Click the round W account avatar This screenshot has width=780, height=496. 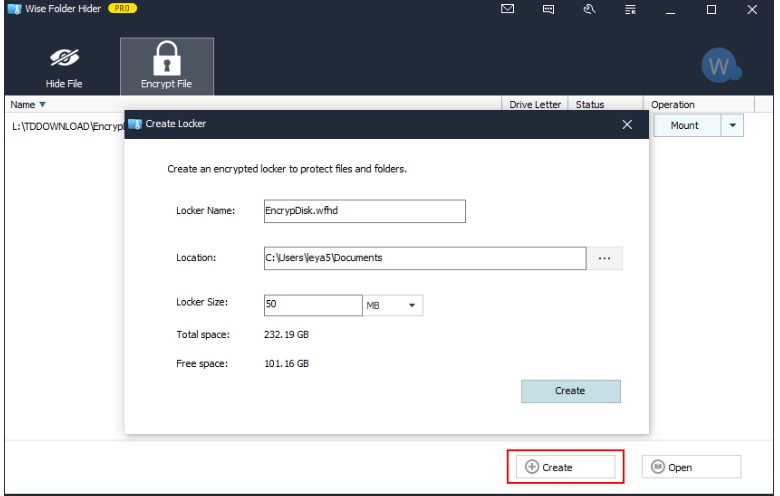[719, 66]
